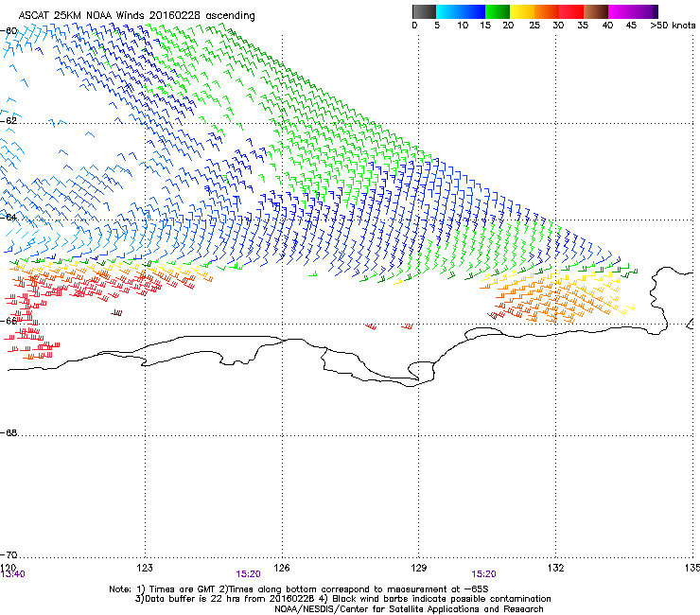Click the '123' longitude label
Screen dimensions: 700x615
click(x=145, y=568)
